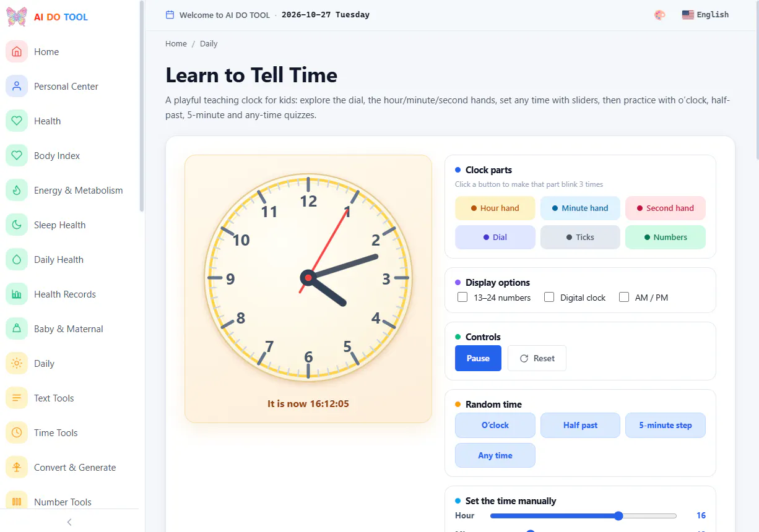Viewport: 759px width, 532px height.
Task: Generate a random O'clock time
Action: (x=495, y=426)
